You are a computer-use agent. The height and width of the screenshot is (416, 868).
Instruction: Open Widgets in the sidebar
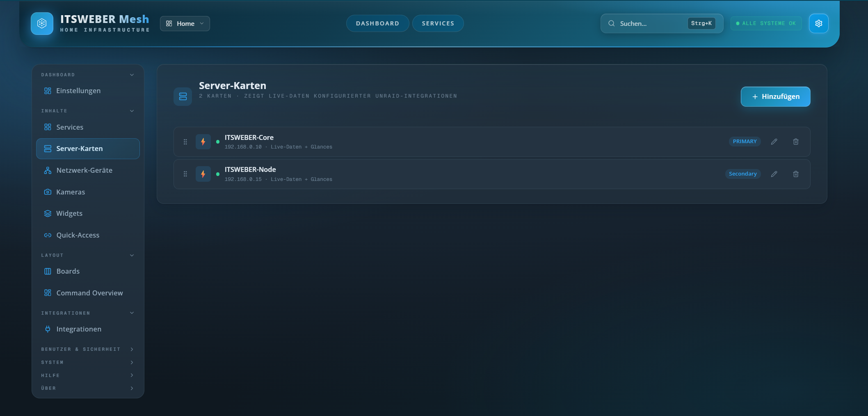(88, 213)
